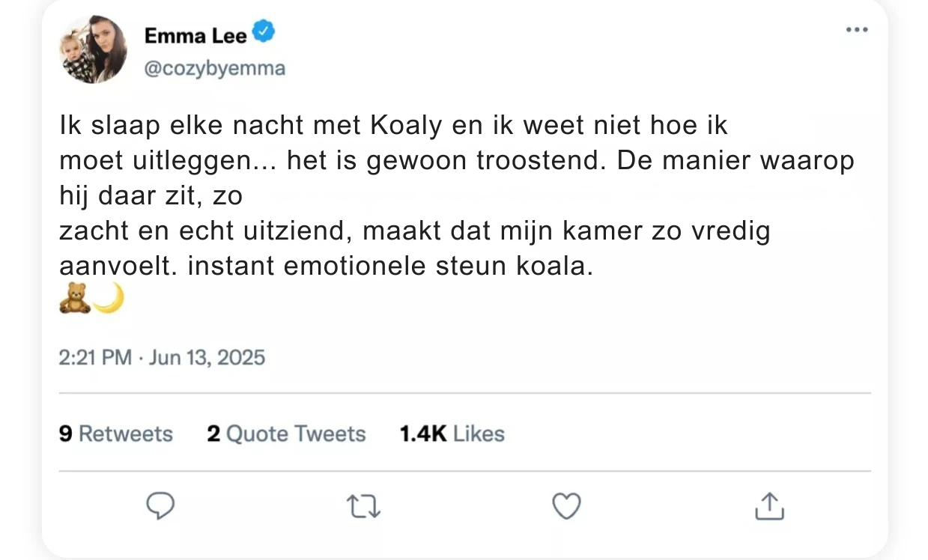The image size is (928, 560).
Task: Click the line starting "zacht en echt uitziend"
Action: click(x=414, y=231)
